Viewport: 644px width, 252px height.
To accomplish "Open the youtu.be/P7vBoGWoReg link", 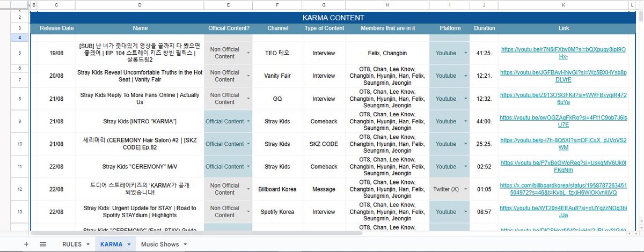I will tap(563, 167).
